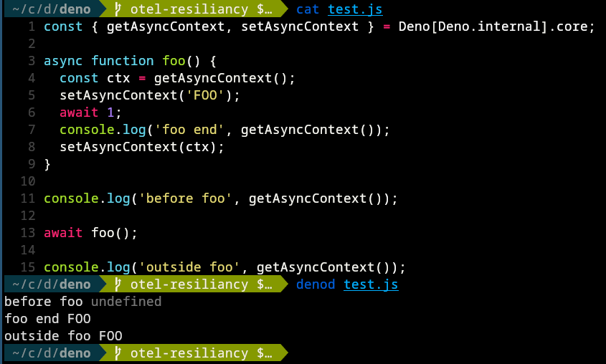
Task: Click line number 1 in the file output
Action: [x=32, y=27]
